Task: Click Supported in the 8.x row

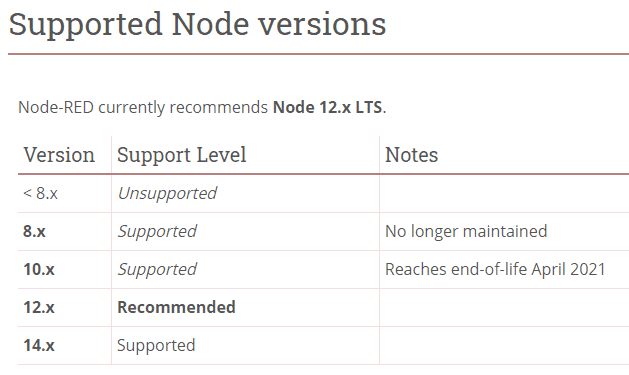Action: click(x=157, y=232)
